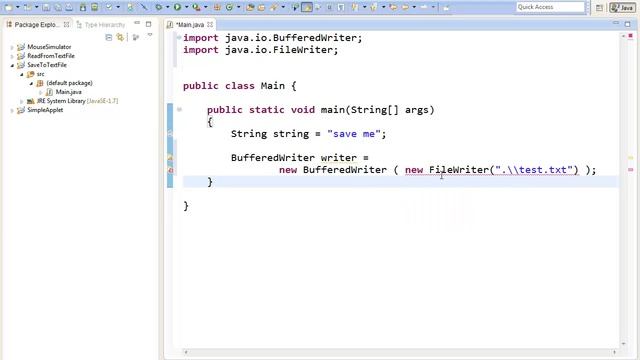Image resolution: width=640 pixels, height=360 pixels.
Task: Select Main.java in the package tree
Action: pos(68,92)
